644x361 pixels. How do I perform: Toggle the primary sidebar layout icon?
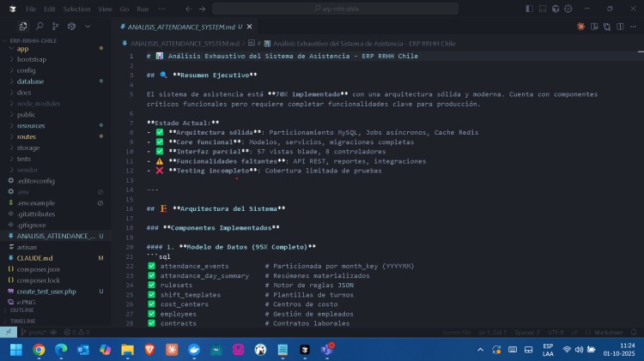[530, 9]
